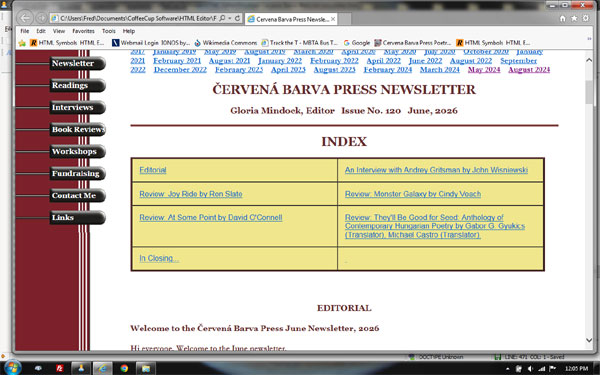The image size is (600, 375).
Task: Open Windows Explorer folder on taskbar
Action: click(146, 368)
